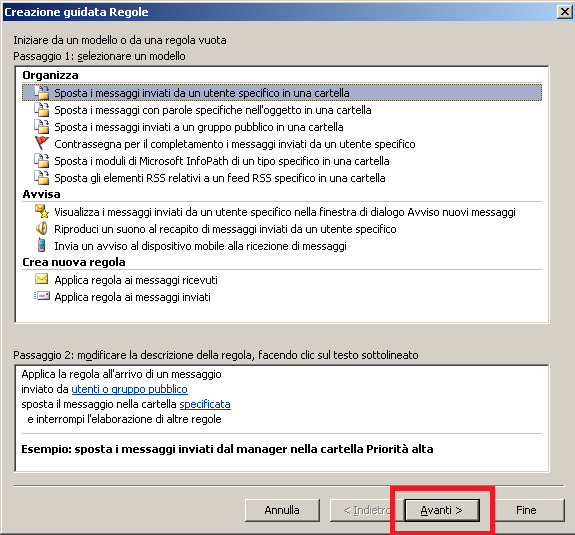Click the star envelope new message alert icon

coord(42,211)
